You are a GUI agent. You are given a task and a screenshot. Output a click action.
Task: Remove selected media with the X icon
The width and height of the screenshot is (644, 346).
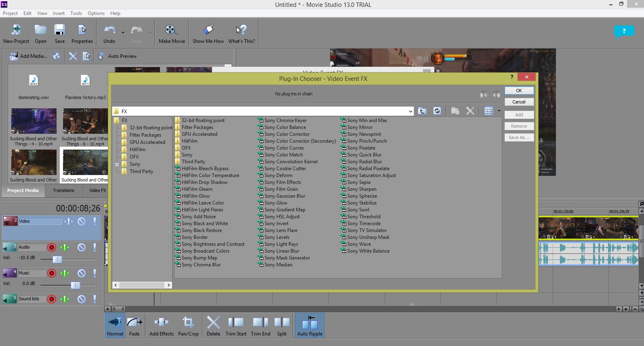[x=73, y=56]
